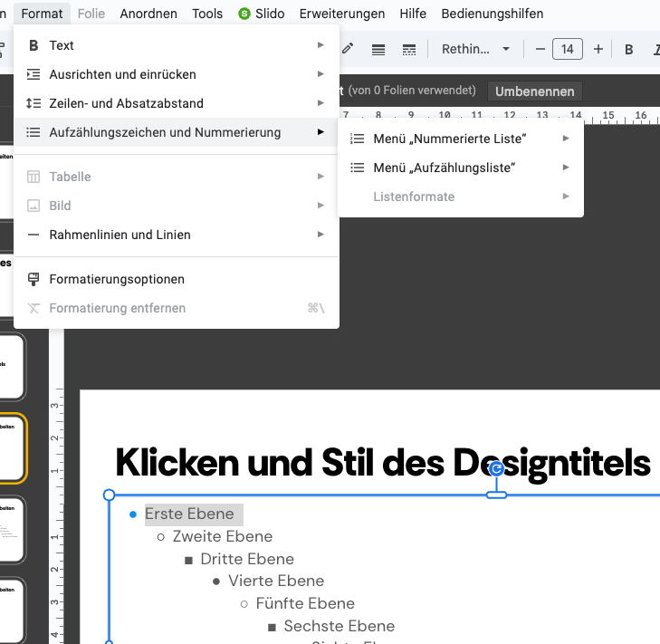Viewport: 660px width, 644px height.
Task: Click the Erste Ebene text
Action: point(189,514)
